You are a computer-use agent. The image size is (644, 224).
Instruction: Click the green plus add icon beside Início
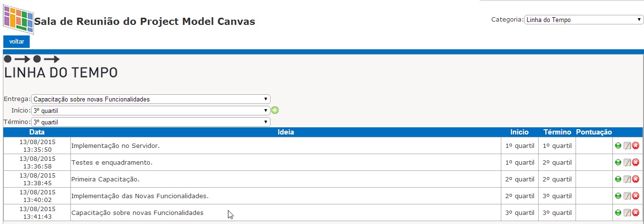[275, 111]
